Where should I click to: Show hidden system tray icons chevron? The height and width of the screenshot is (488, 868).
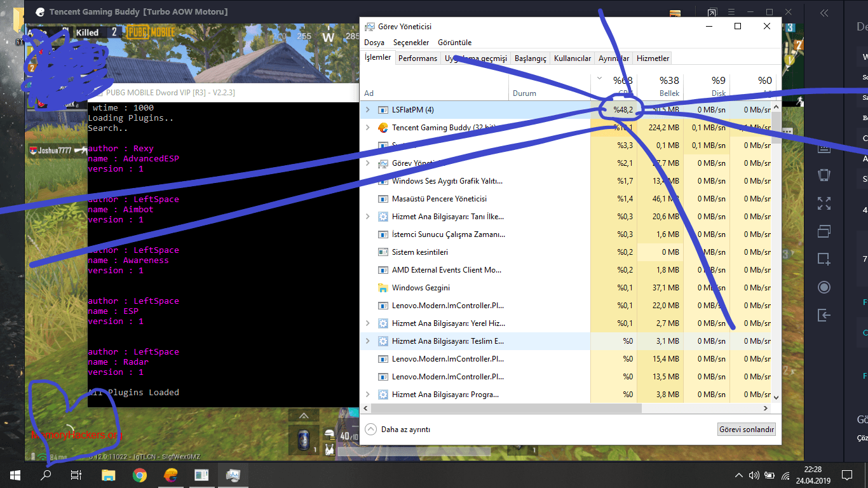coord(738,475)
